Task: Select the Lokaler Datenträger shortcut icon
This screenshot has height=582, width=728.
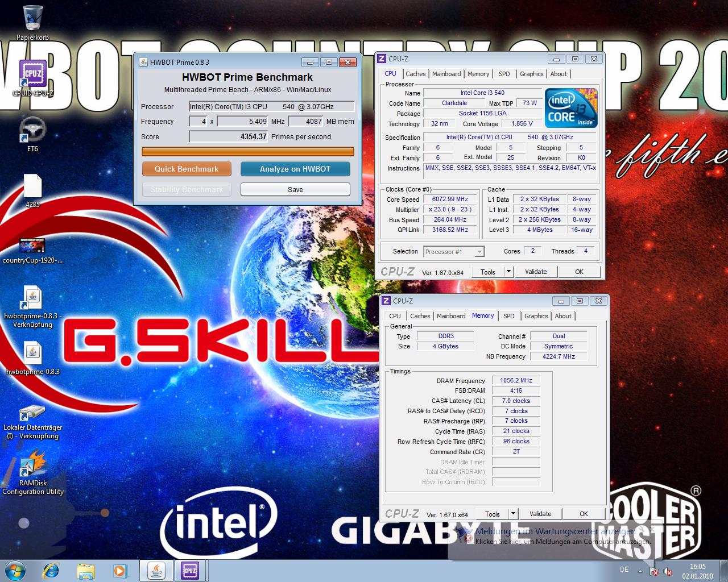Action: point(32,413)
